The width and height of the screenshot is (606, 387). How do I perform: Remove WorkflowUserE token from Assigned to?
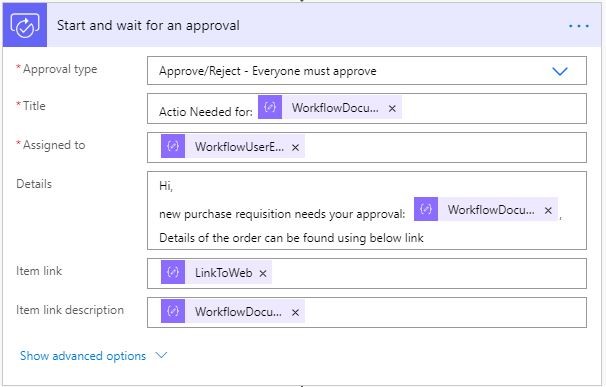[295, 147]
